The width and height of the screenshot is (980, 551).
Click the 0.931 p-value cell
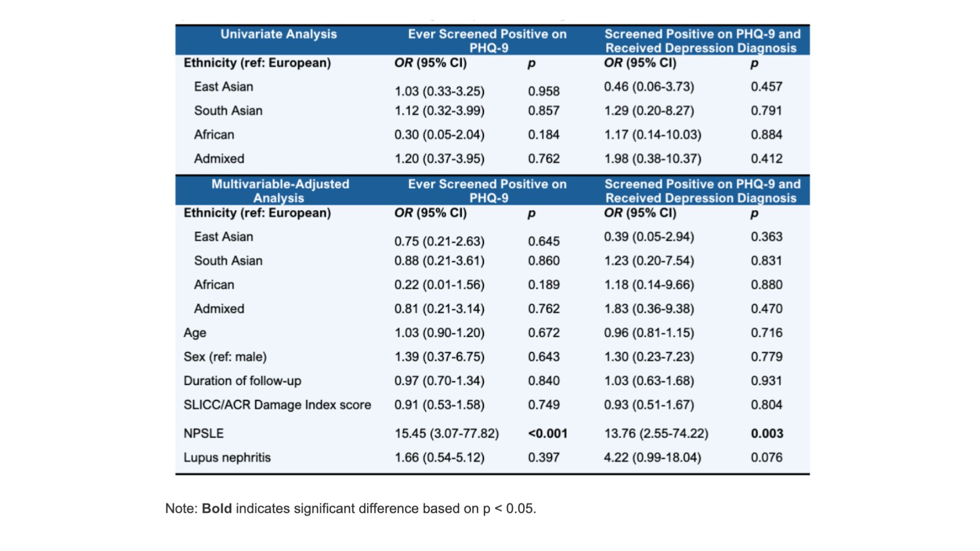click(767, 381)
